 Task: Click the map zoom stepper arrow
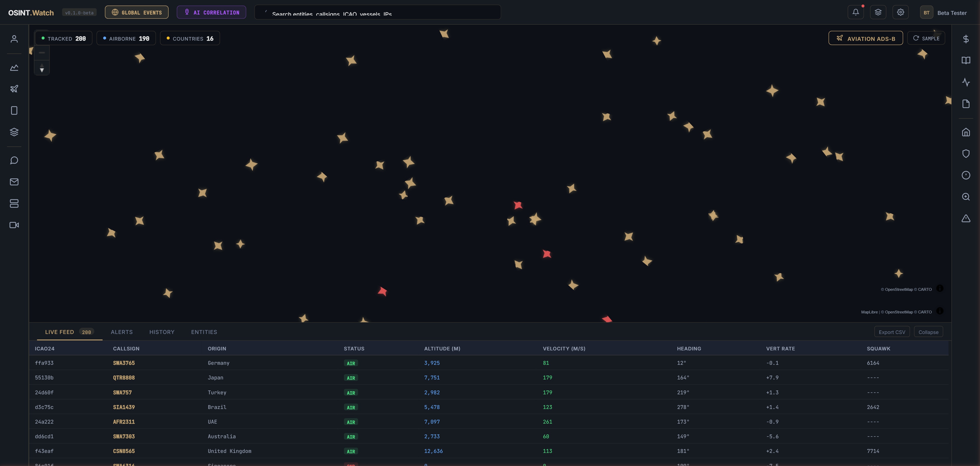point(42,70)
